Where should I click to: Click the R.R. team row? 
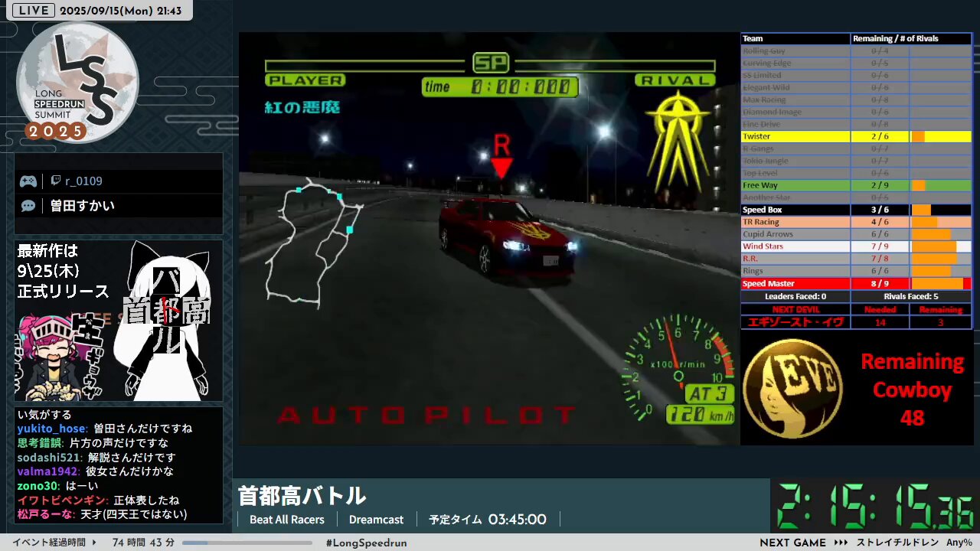pyautogui.click(x=856, y=259)
